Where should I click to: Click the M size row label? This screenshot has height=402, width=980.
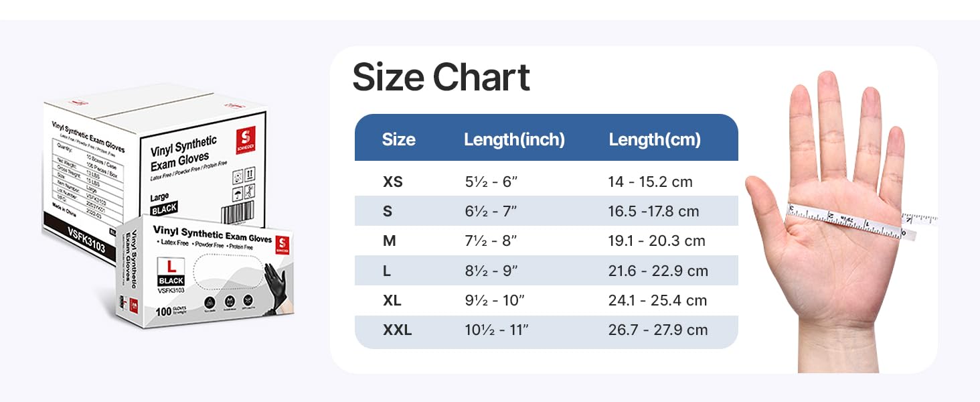[x=389, y=241]
